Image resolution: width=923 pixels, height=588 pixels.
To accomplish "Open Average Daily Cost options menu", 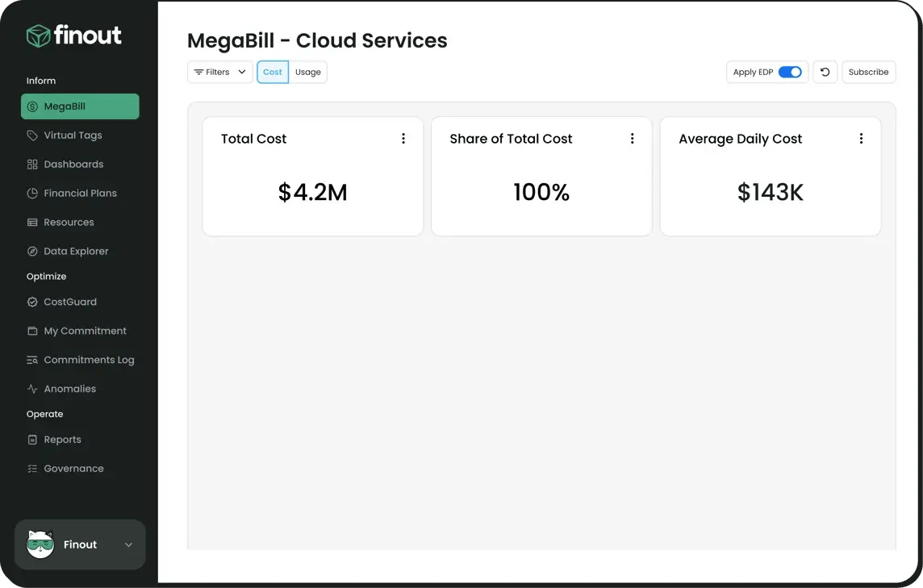I will [x=861, y=138].
